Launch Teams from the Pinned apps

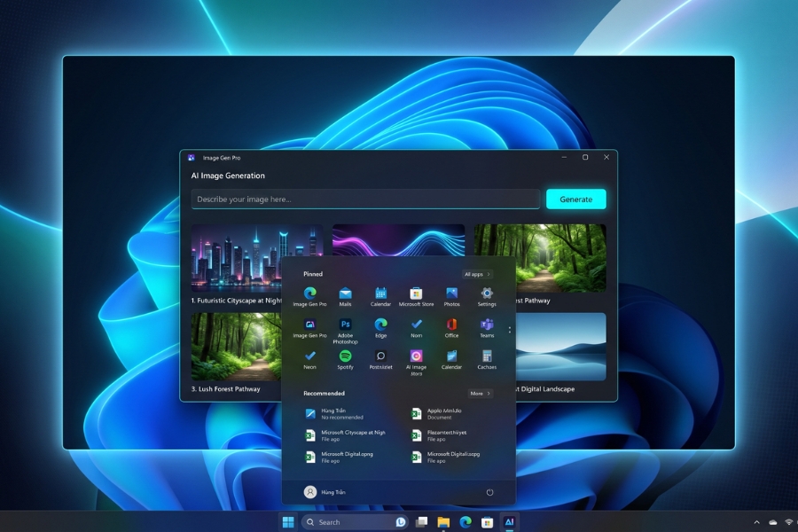(487, 328)
